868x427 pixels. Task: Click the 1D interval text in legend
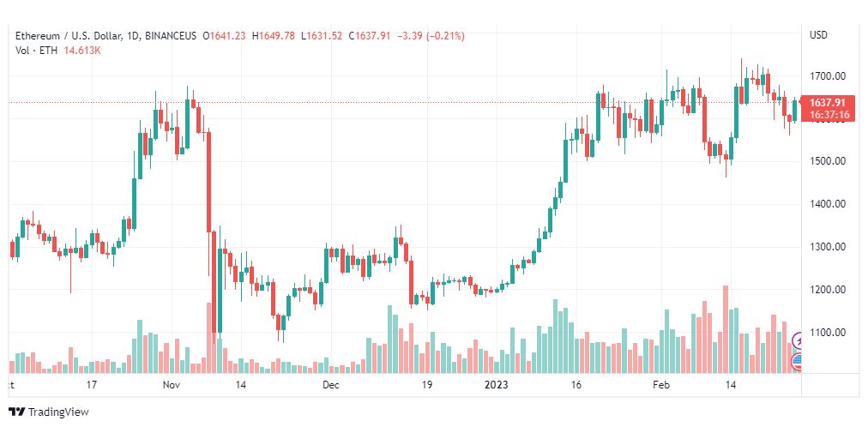pos(130,35)
